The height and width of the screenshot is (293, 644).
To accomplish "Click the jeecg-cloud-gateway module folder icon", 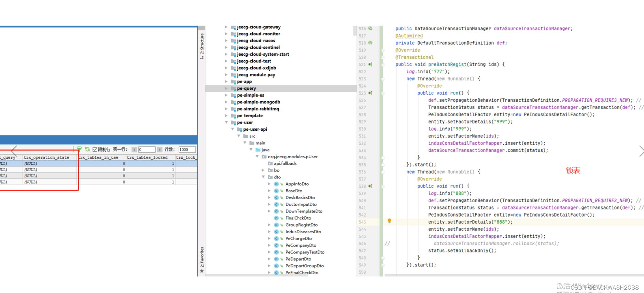I will click(234, 27).
